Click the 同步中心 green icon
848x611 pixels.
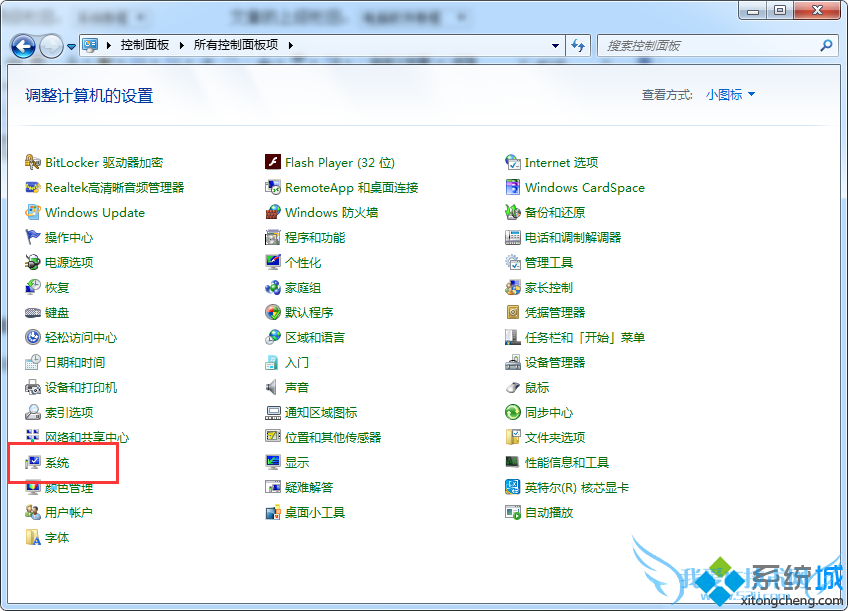click(512, 412)
